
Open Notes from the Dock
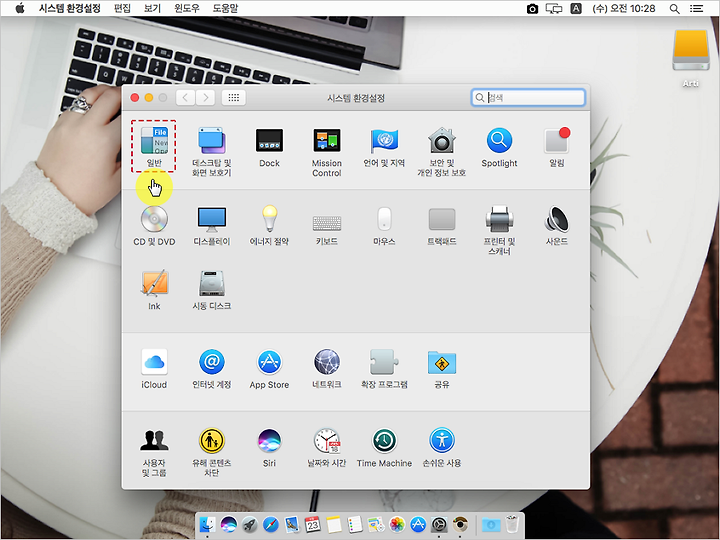click(x=334, y=524)
